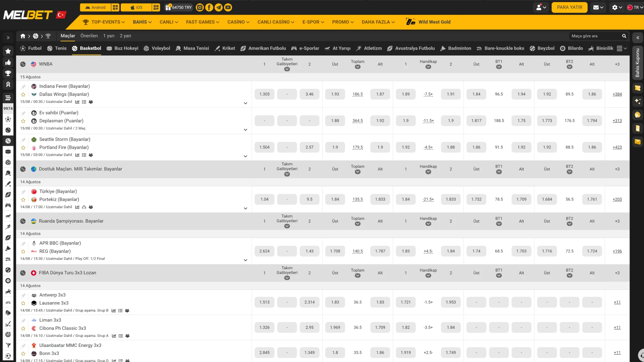Open the CASİNO menu

[x=238, y=22]
